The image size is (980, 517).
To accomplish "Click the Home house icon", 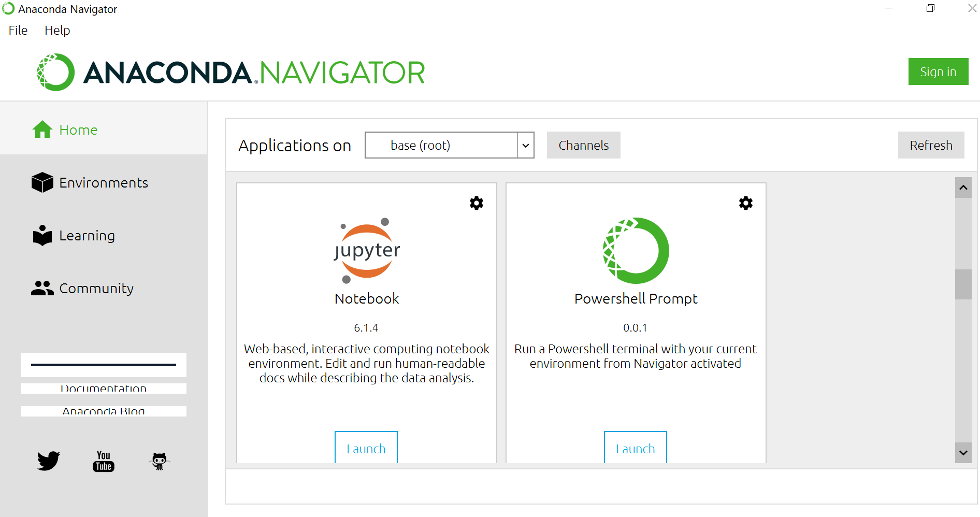I will (x=42, y=130).
